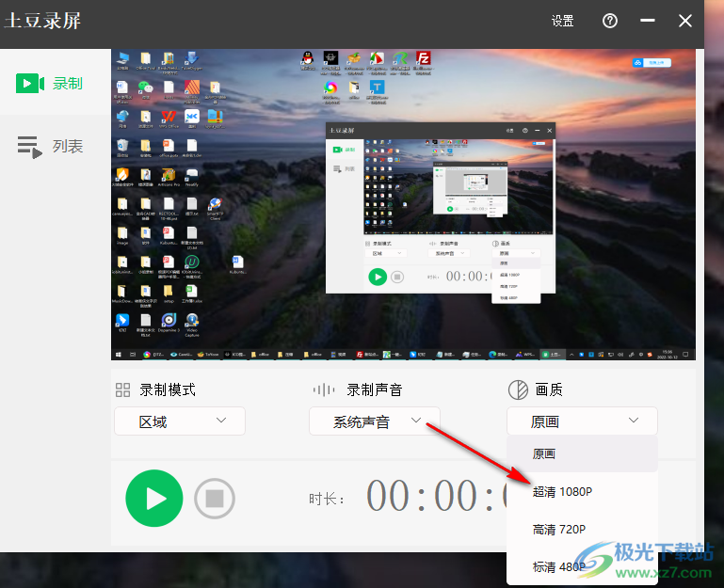The width and height of the screenshot is (724, 588).
Task: Click the This PC icon in preview
Action: pyautogui.click(x=122, y=58)
